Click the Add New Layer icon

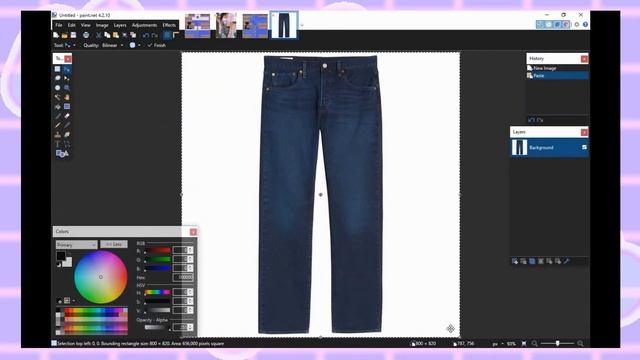(x=515, y=261)
